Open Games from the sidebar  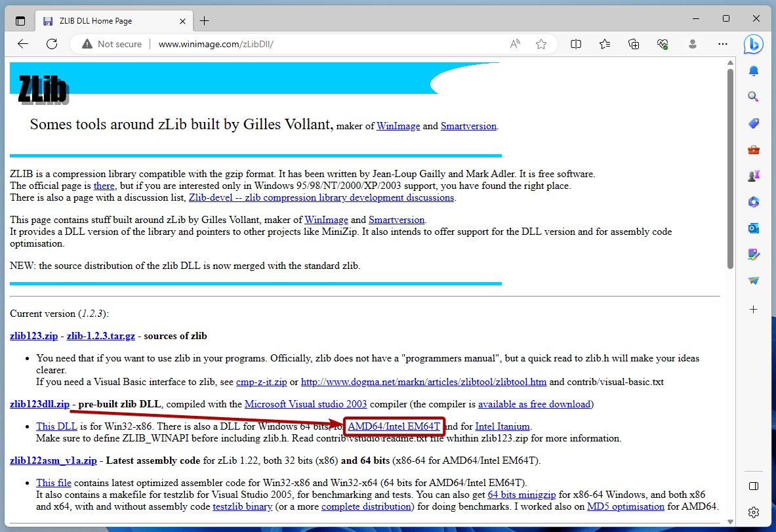click(753, 175)
